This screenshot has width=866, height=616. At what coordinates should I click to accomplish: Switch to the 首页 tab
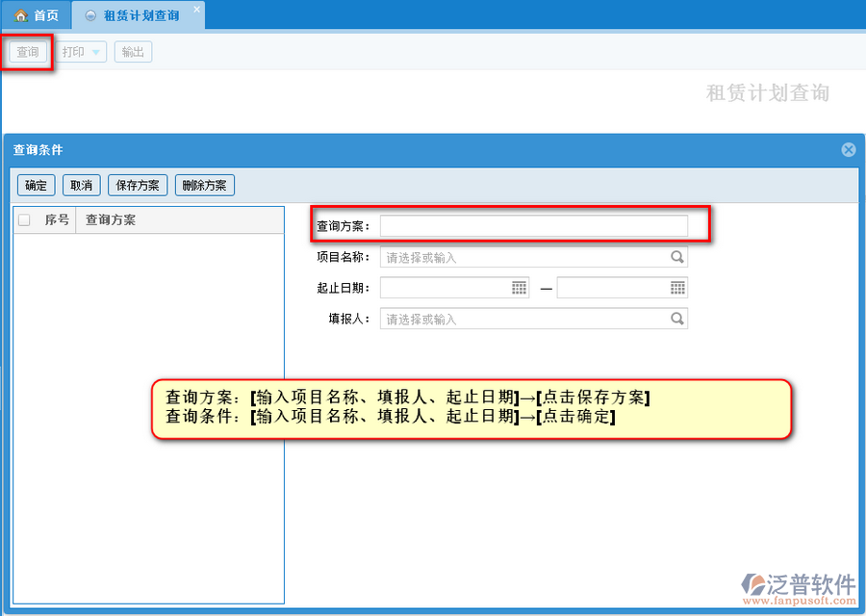(37, 16)
